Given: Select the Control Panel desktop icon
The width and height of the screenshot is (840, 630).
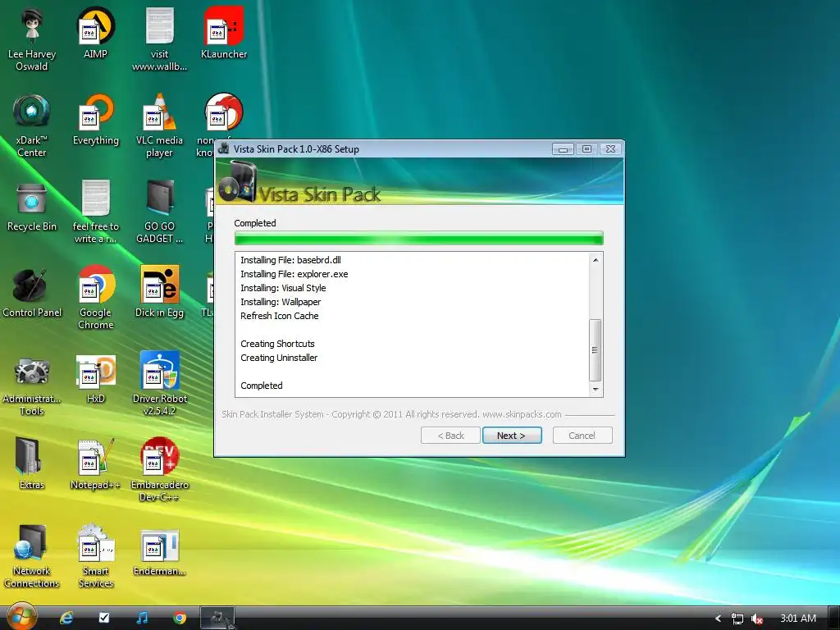Looking at the screenshot, I should click(32, 293).
